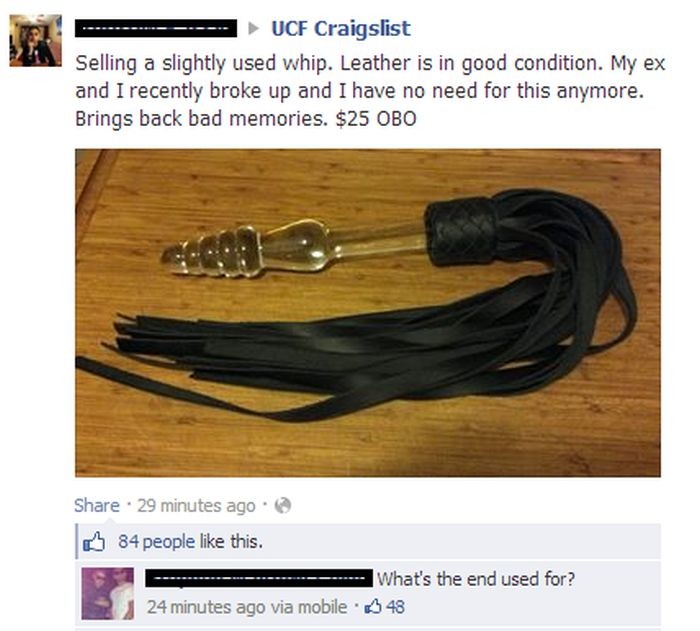Open the commenter's profile picture
700x631 pixels.
point(108,593)
